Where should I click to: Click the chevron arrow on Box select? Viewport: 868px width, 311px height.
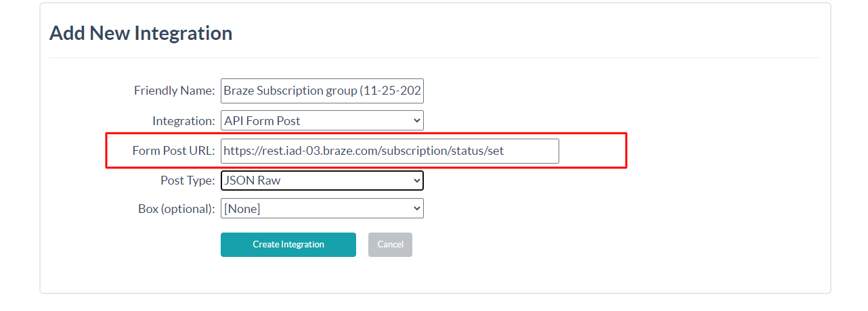416,208
